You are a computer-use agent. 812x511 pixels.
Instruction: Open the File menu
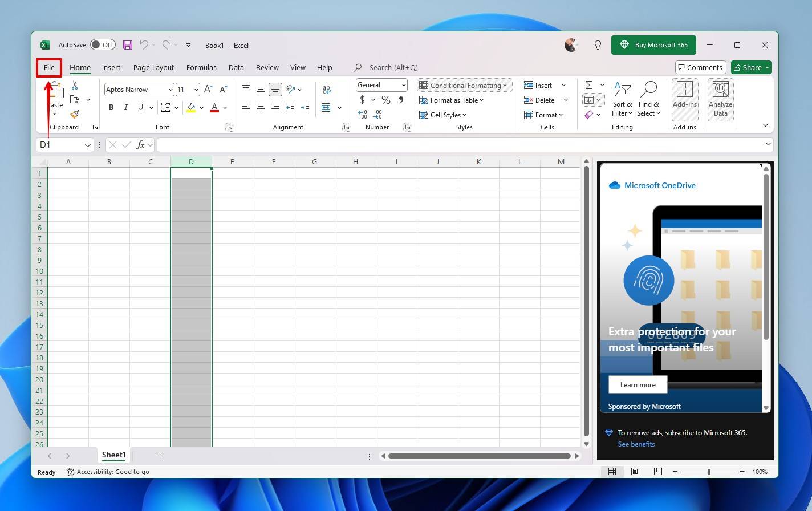pos(48,67)
